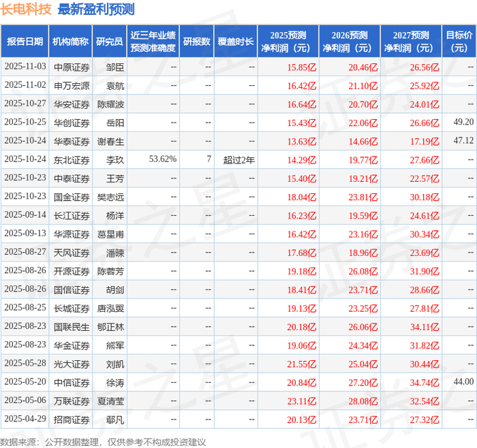The width and height of the screenshot is (477, 448).
Task: Click the target price 44.00
Action: 463,381
